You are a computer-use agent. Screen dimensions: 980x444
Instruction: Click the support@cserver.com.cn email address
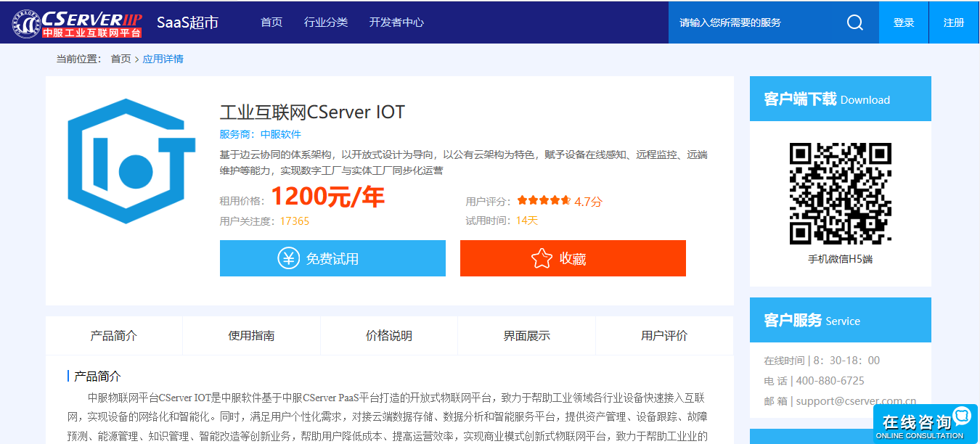(x=857, y=400)
